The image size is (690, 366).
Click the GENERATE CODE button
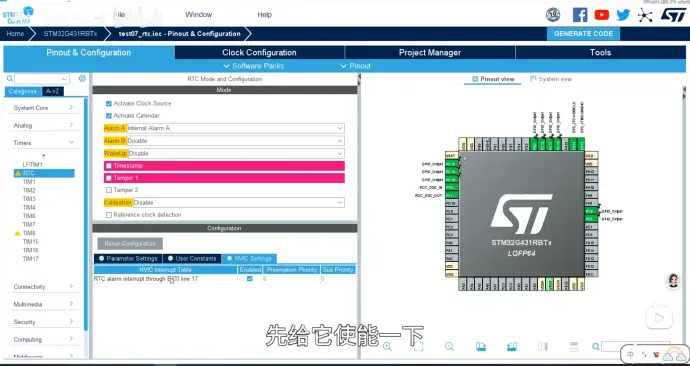[x=583, y=33]
